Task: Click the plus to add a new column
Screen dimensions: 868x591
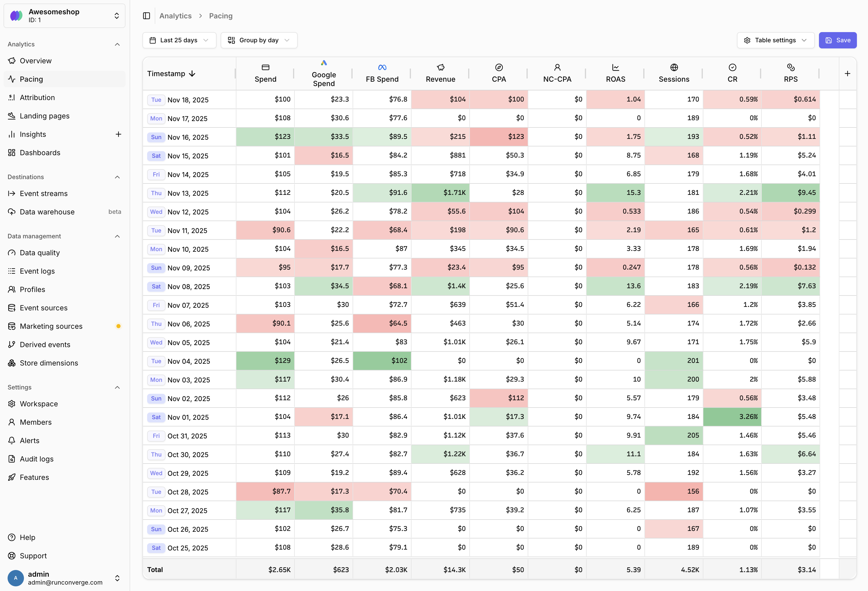Action: [847, 74]
